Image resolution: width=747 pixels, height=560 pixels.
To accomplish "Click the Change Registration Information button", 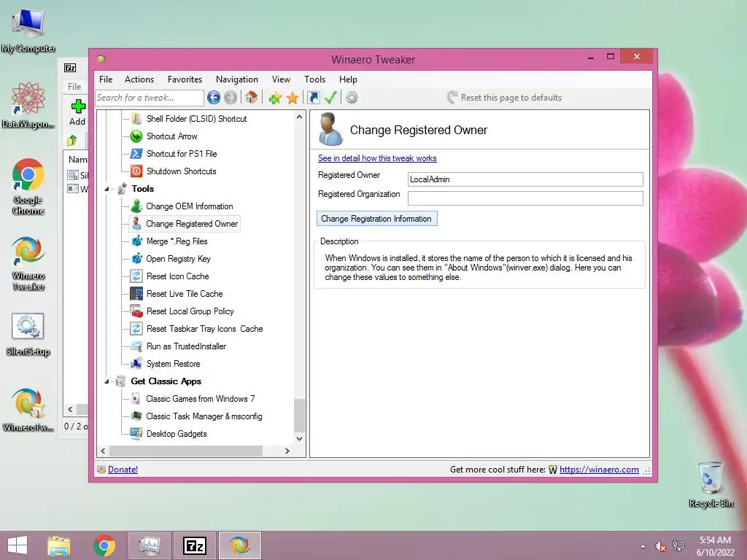I will (377, 219).
